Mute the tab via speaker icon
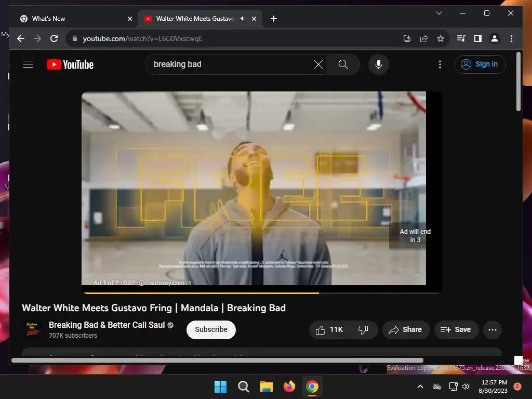 243,19
